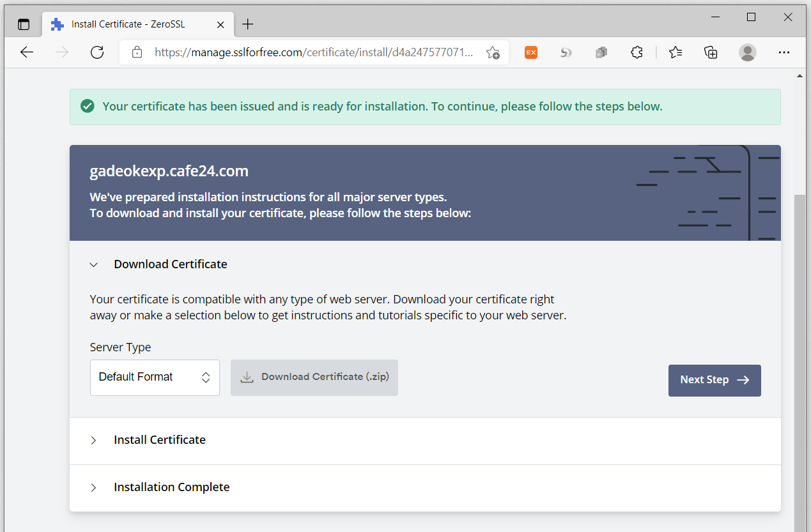811x532 pixels.
Task: Open the Collections icon
Action: [711, 52]
